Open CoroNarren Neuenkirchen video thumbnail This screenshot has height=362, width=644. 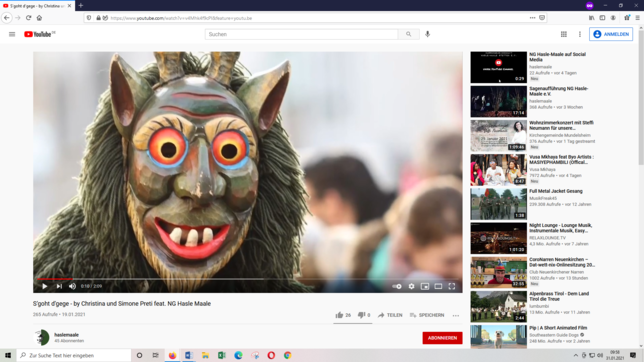(x=498, y=272)
